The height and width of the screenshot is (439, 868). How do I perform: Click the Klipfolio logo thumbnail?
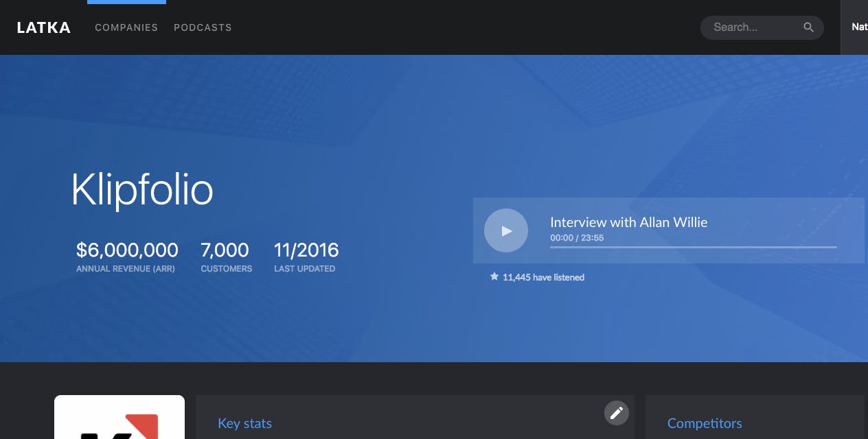119,417
